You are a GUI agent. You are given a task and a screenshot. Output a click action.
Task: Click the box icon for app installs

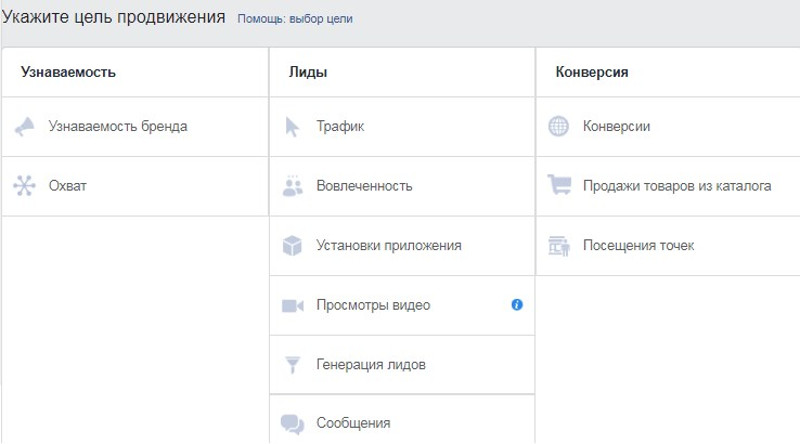coord(292,245)
